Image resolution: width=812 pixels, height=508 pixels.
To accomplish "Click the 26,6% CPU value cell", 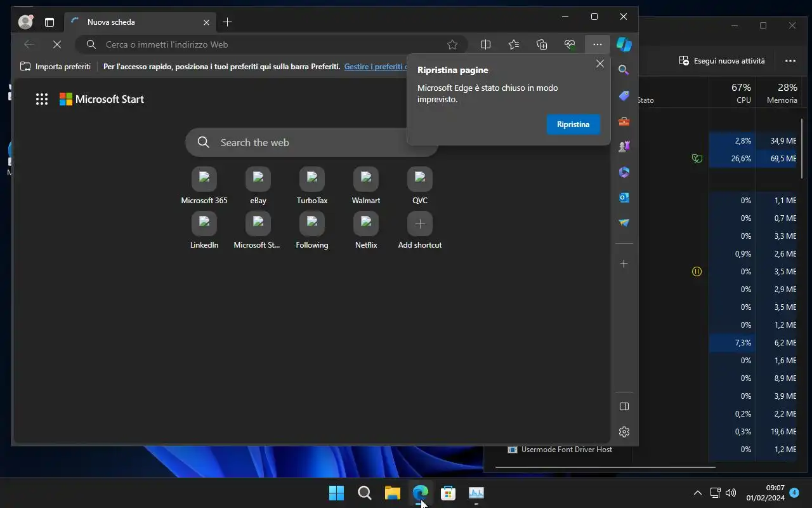I will click(x=732, y=159).
